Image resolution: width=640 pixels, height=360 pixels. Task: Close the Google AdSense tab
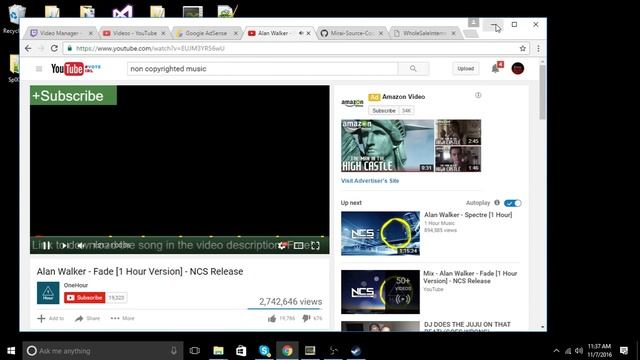coord(236,33)
